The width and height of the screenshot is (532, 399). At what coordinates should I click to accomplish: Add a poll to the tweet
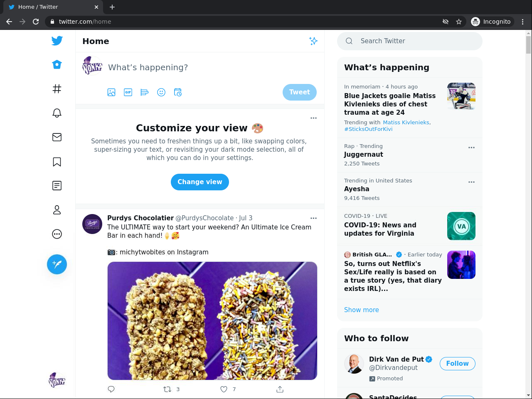[x=145, y=92]
